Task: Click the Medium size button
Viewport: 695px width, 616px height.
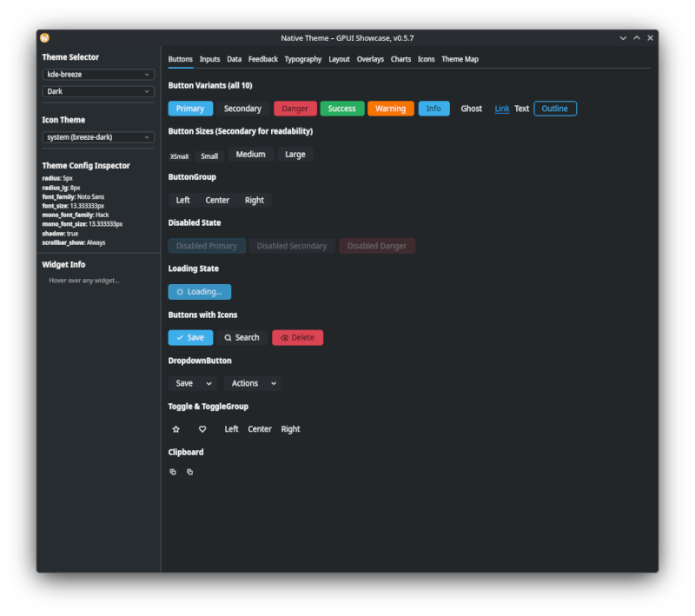Action: click(251, 155)
